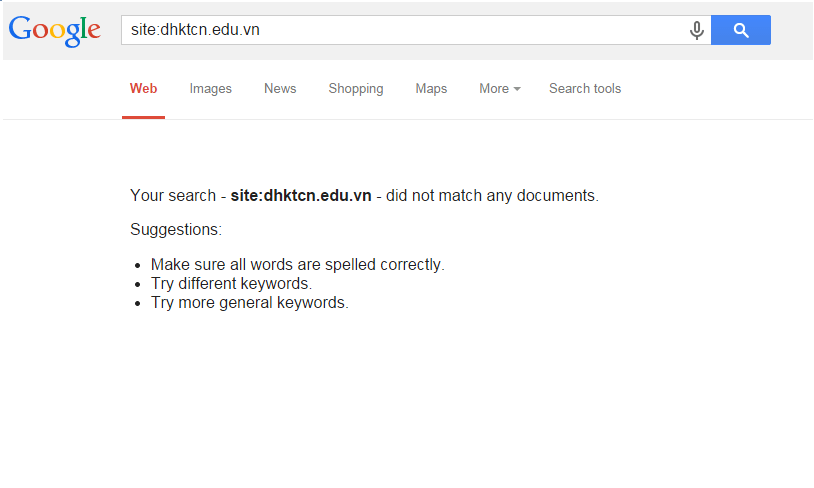This screenshot has width=814, height=488.
Task: Open Search tools options
Action: click(585, 89)
